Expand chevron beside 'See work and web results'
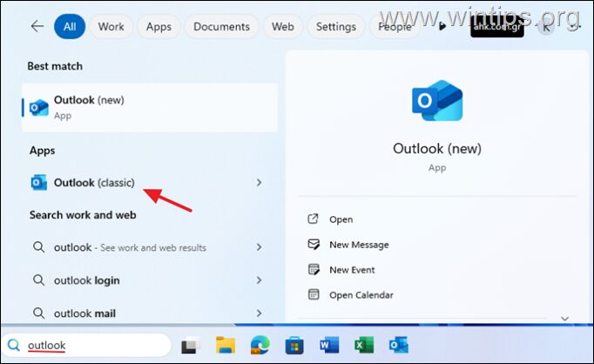The height and width of the screenshot is (364, 594). (x=260, y=247)
